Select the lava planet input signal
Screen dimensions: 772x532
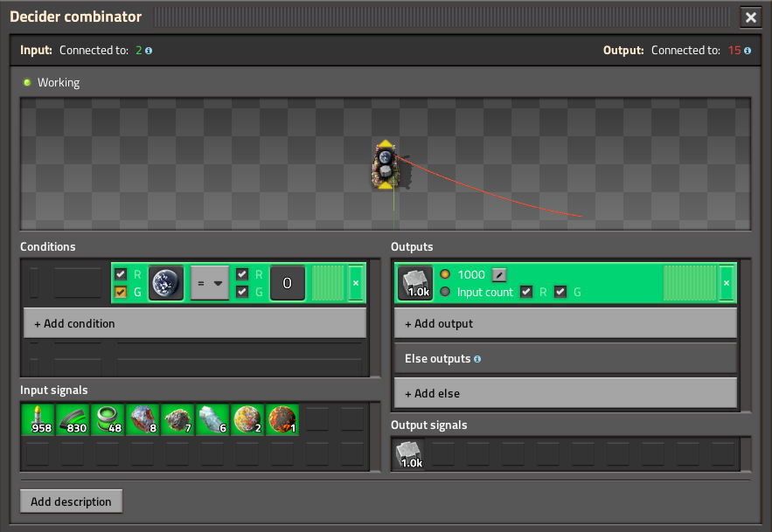pyautogui.click(x=282, y=419)
